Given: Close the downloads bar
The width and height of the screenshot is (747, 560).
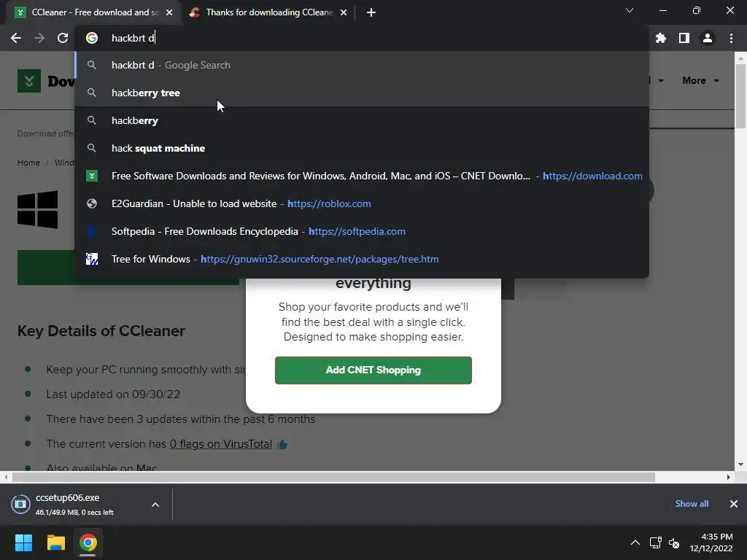Looking at the screenshot, I should [734, 504].
